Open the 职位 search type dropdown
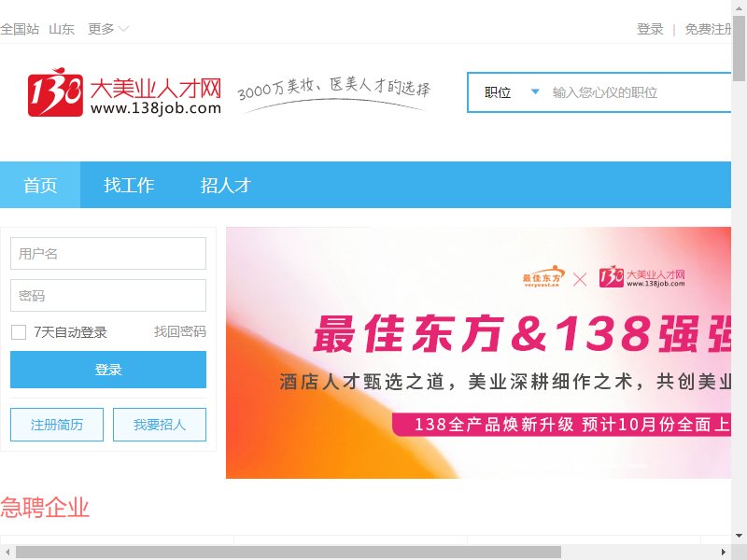 [511, 91]
